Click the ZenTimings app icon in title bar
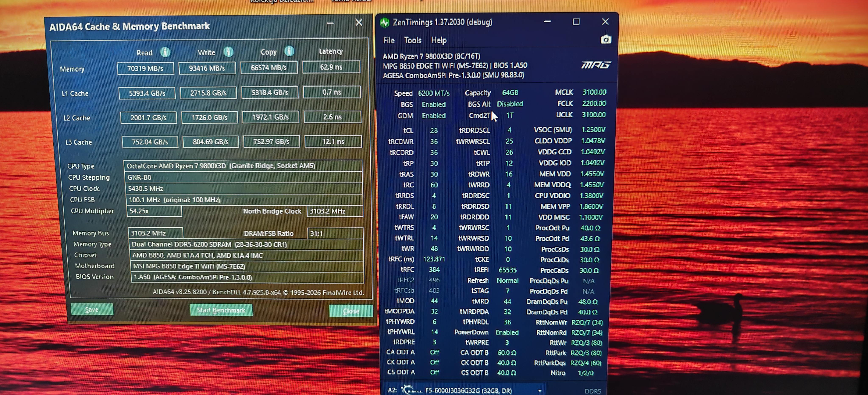This screenshot has height=395, width=868. (385, 23)
